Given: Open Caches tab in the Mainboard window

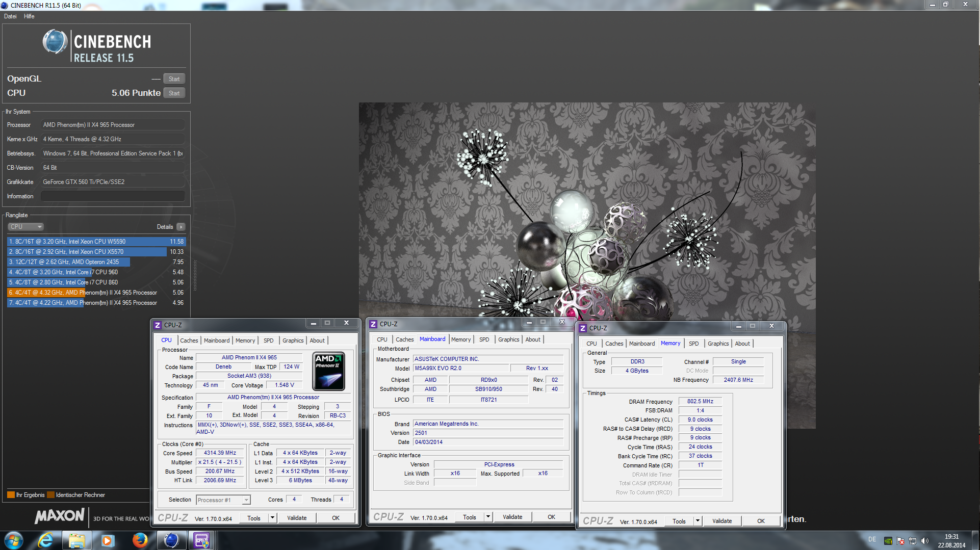Looking at the screenshot, I should coord(404,339).
